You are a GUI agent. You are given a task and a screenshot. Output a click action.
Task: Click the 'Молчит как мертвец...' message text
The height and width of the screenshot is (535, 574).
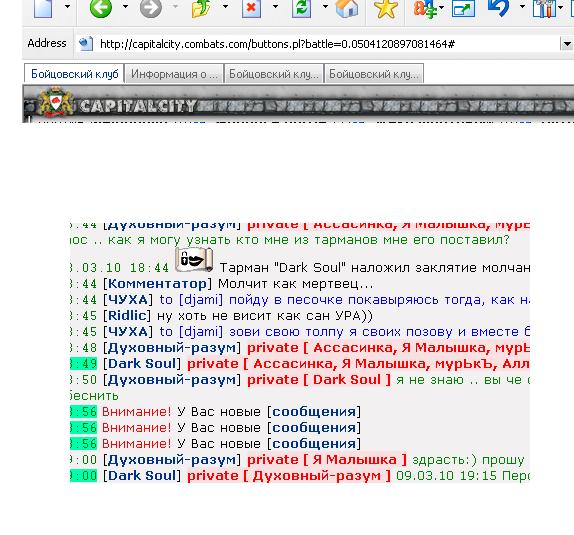(x=296, y=284)
